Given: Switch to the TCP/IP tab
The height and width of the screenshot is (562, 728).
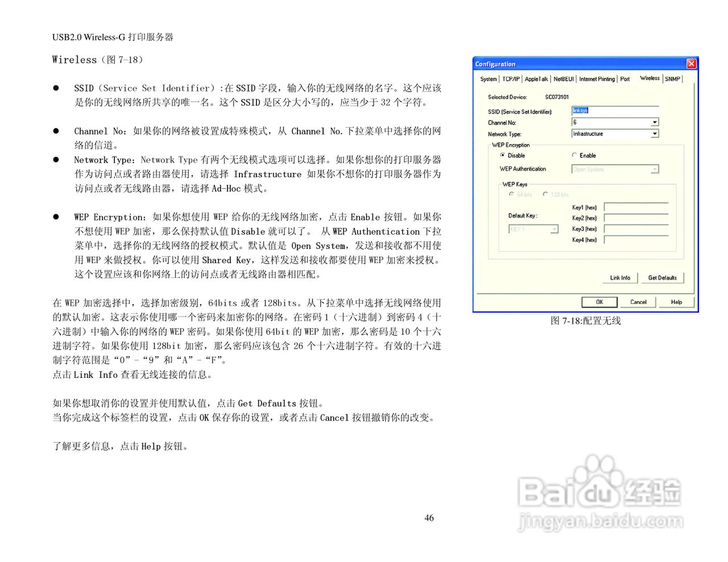Looking at the screenshot, I should (x=511, y=79).
